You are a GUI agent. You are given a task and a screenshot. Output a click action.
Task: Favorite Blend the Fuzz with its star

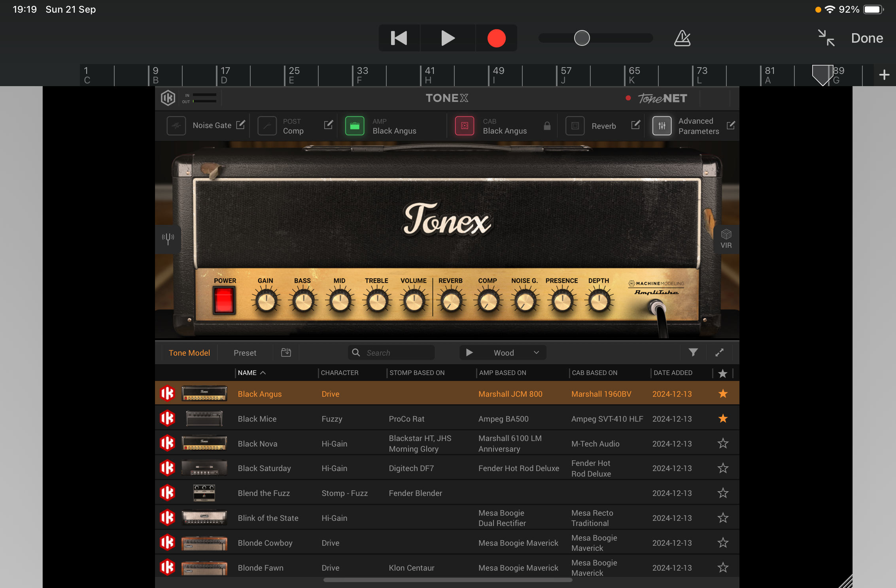point(723,493)
